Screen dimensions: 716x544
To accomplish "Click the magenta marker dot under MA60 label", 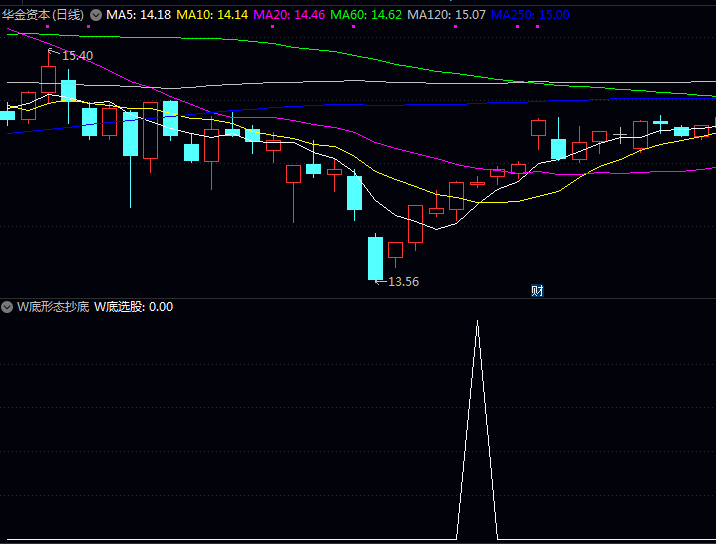I will coord(353,27).
